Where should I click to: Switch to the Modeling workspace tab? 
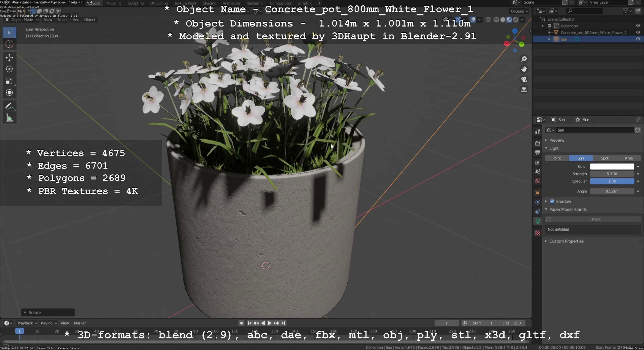coord(114,3)
